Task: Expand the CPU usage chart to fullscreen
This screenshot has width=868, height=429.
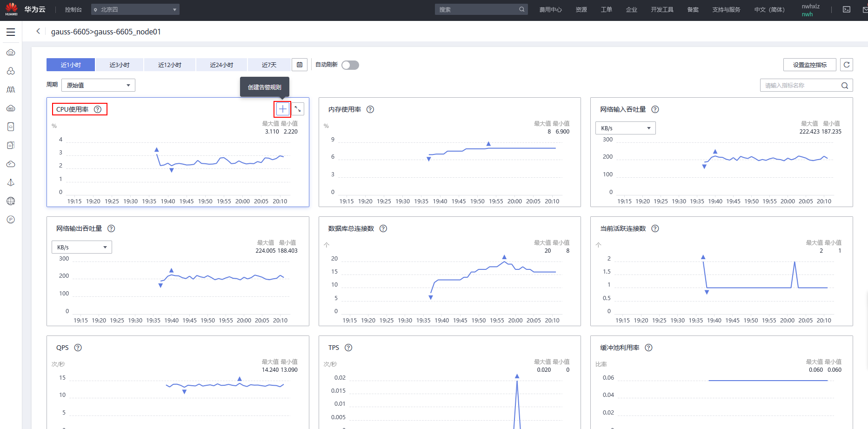Action: 298,109
